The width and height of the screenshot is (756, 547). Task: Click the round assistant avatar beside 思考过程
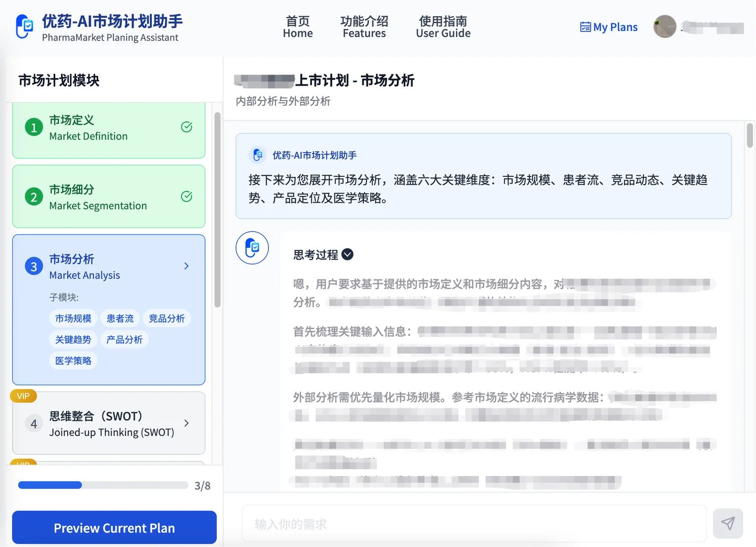[x=252, y=248]
